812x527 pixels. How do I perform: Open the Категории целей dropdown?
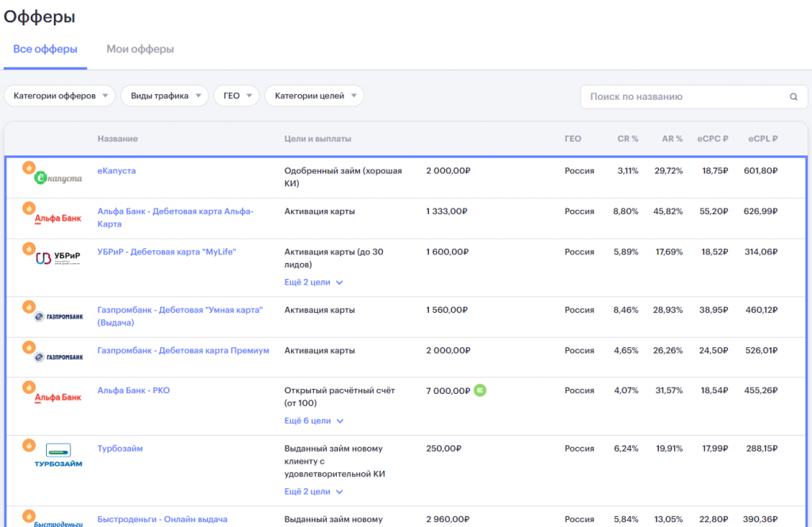click(x=314, y=96)
